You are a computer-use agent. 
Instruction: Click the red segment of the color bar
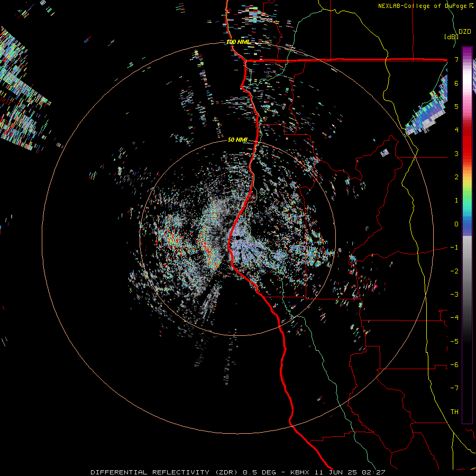467,143
